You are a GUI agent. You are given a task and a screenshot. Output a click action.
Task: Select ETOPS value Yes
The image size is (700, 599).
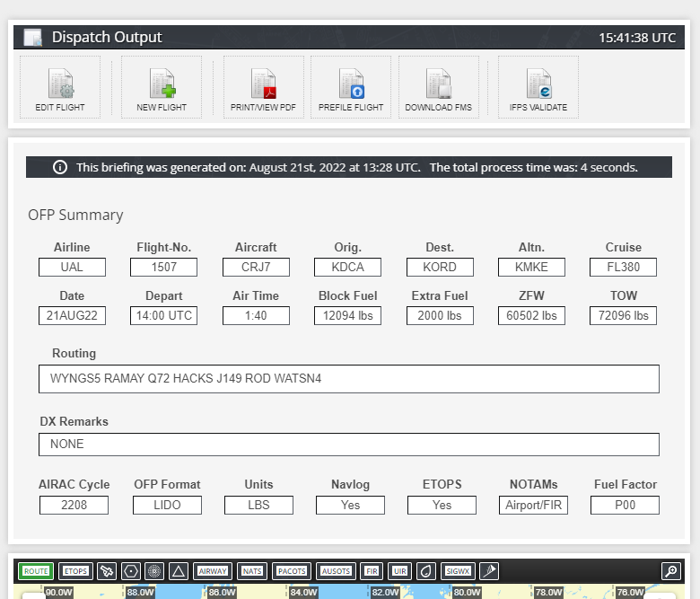(x=442, y=506)
